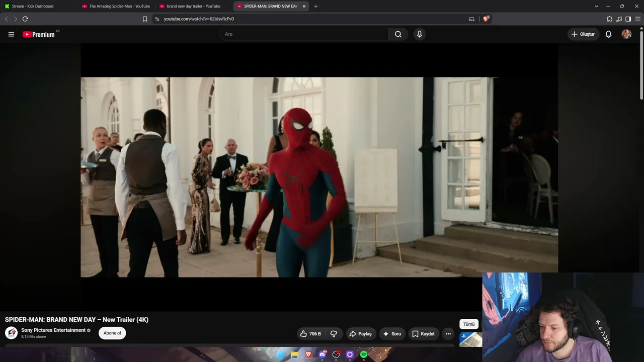Open YouTube notifications bell

(x=608, y=34)
